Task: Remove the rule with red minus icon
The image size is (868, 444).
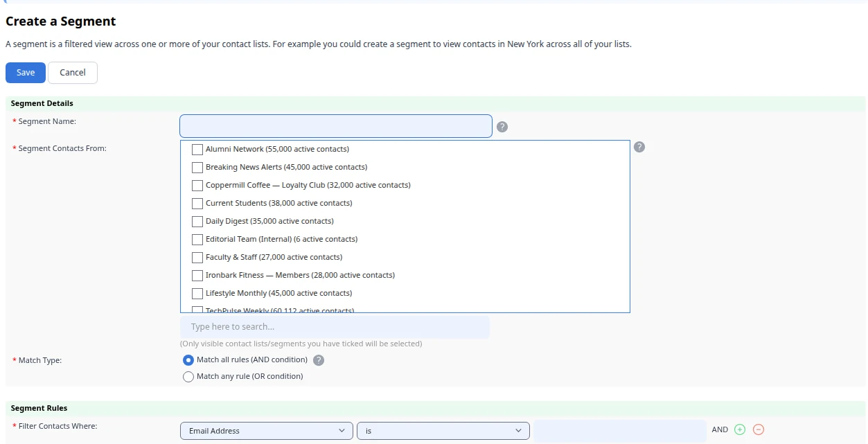Action: tap(759, 429)
